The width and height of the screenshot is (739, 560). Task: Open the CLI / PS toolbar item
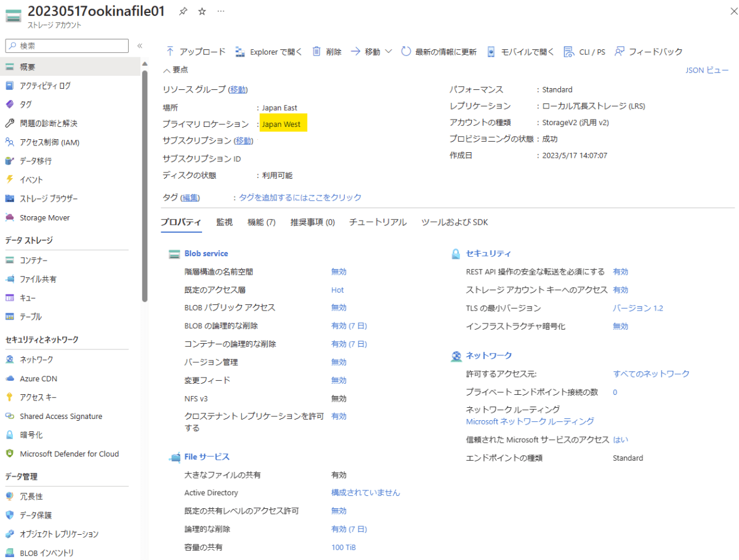pos(584,52)
